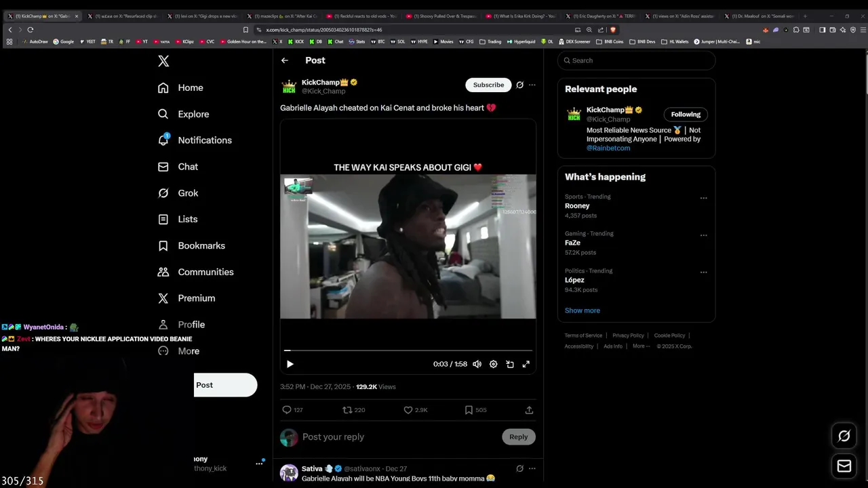This screenshot has height=488, width=868.
Task: Click the video thumbnail of Kai
Action: 408,246
